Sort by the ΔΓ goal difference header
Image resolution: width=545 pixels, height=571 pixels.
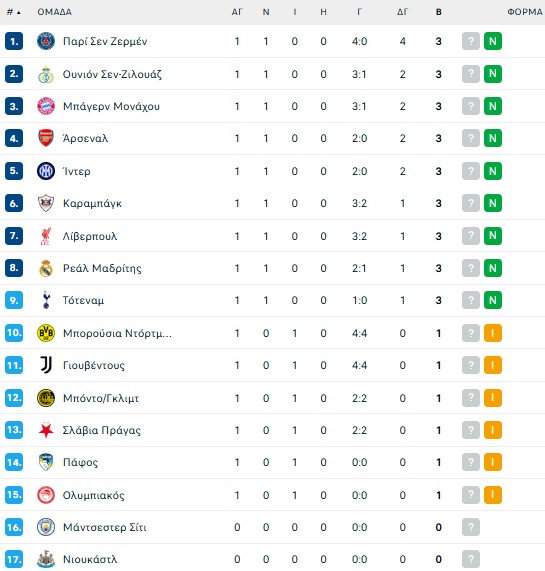(x=402, y=12)
